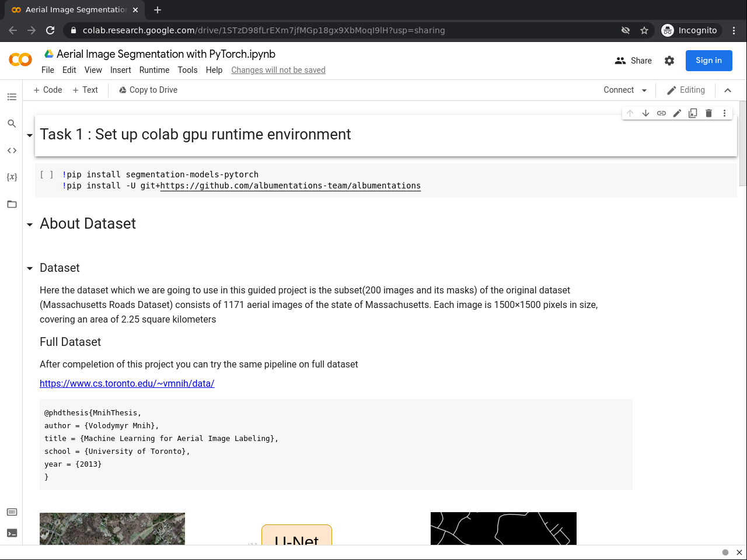Screen dimensions: 747x560
Task: Open the Insert menu
Action: (x=120, y=70)
